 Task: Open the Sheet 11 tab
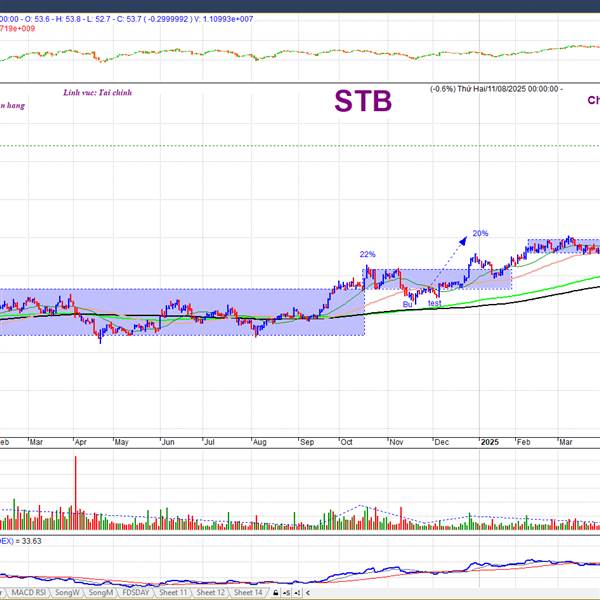click(x=173, y=592)
